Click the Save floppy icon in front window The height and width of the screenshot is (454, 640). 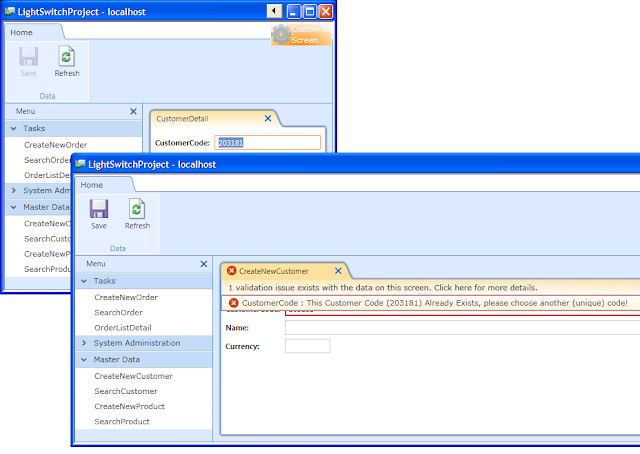(x=99, y=209)
